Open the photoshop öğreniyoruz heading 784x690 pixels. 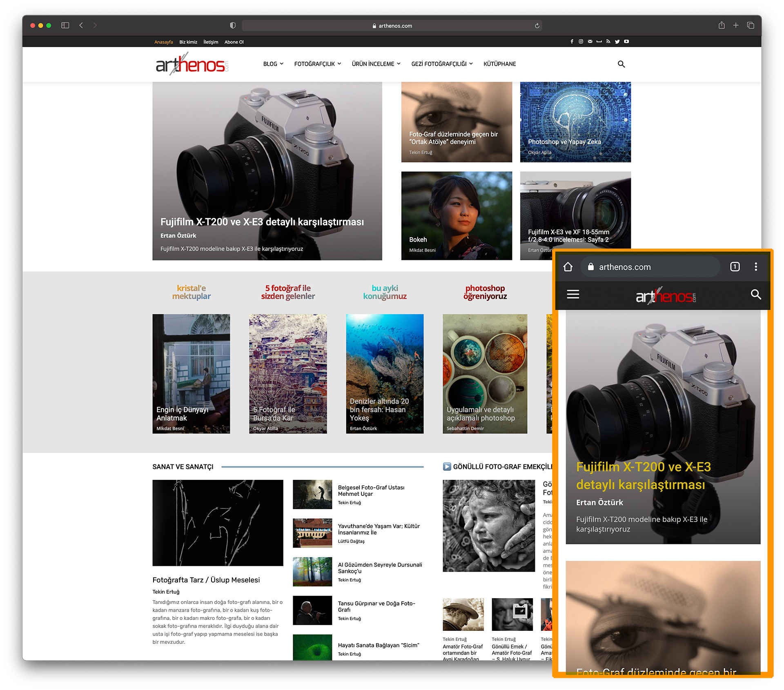pyautogui.click(x=485, y=292)
